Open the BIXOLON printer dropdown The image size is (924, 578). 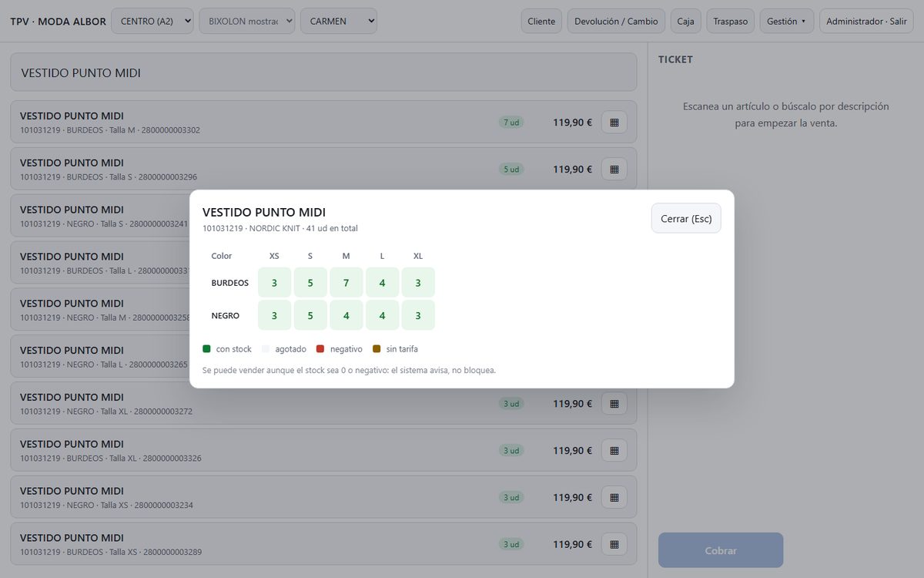[x=247, y=21]
